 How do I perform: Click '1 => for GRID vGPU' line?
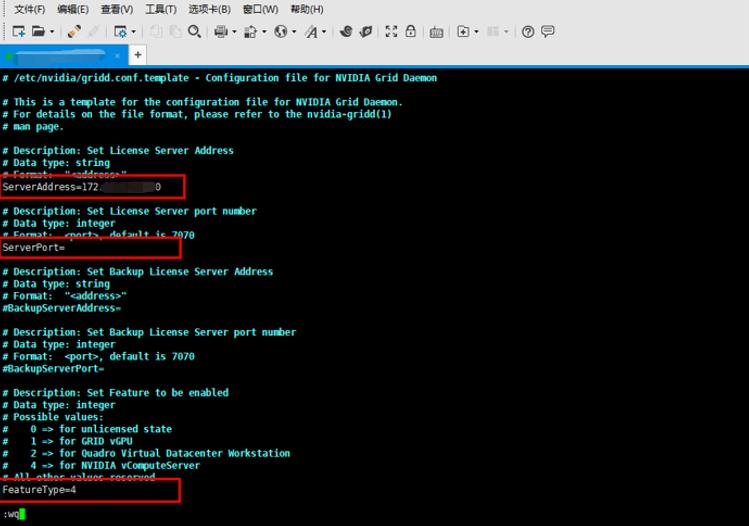[x=67, y=441]
